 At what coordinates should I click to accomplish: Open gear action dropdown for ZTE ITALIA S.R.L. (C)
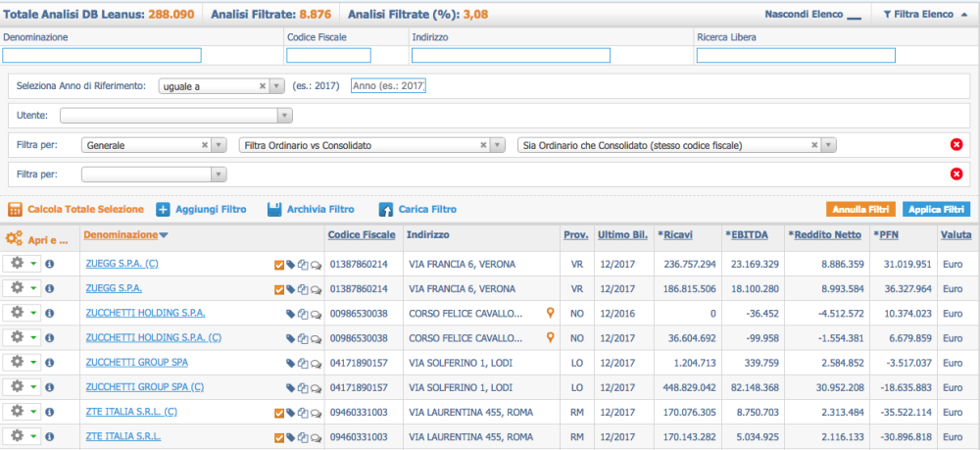tap(23, 411)
